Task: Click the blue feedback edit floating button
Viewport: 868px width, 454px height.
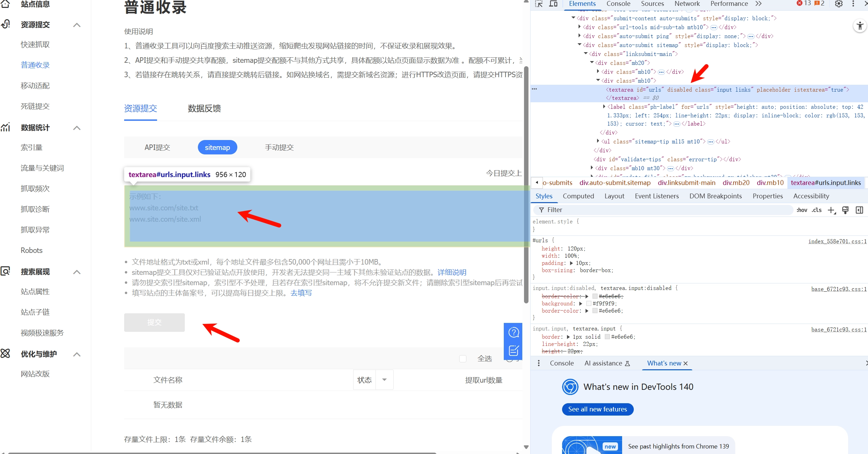Action: tap(513, 350)
